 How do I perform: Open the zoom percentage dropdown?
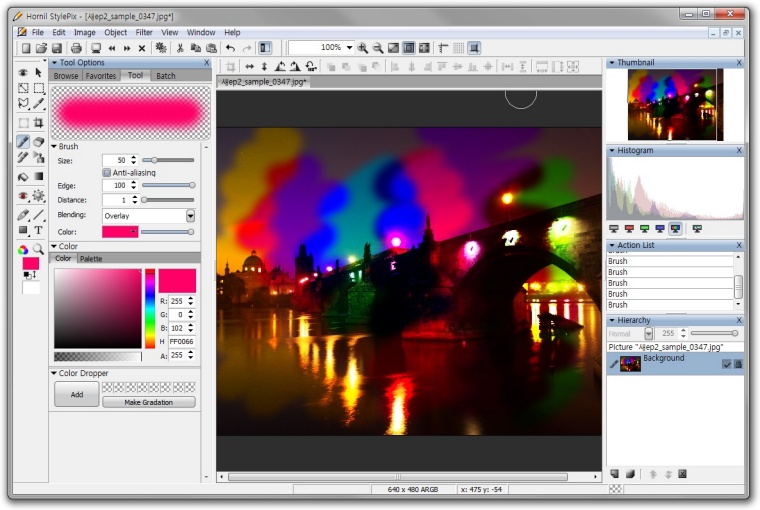(x=349, y=48)
